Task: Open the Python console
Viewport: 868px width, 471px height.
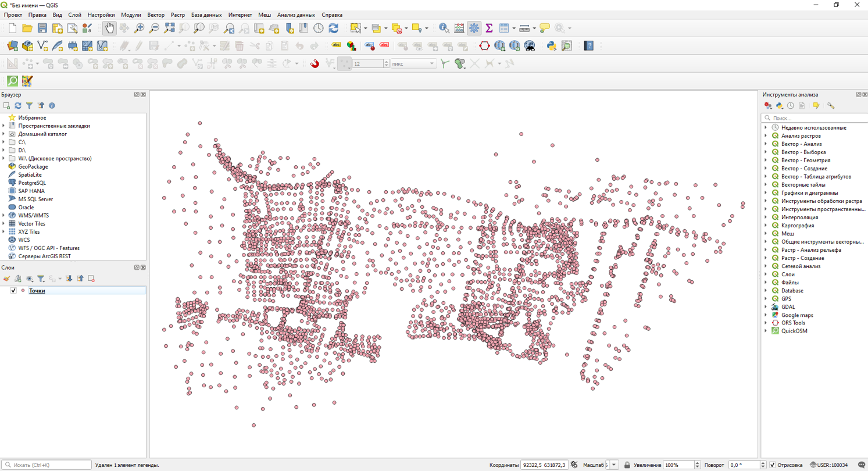Action: pos(551,45)
